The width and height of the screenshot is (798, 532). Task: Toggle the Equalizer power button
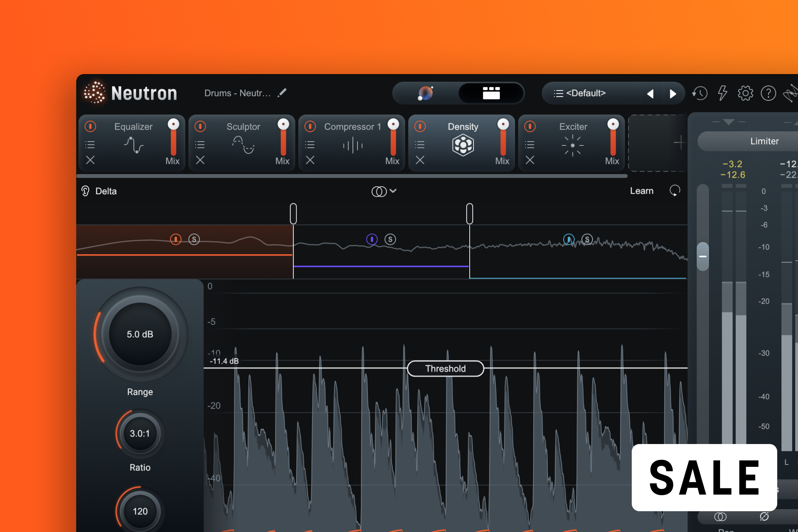(x=90, y=126)
